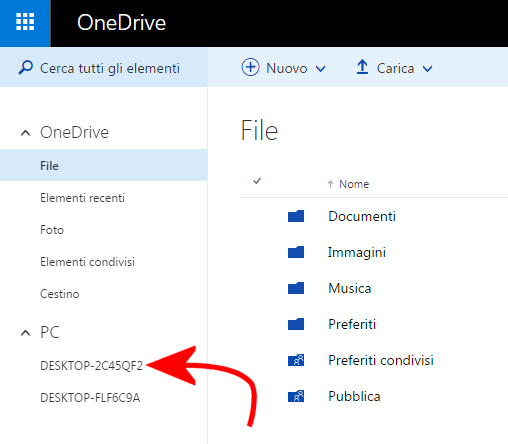Click the Documenti folder icon
The width and height of the screenshot is (508, 444).
(x=296, y=216)
